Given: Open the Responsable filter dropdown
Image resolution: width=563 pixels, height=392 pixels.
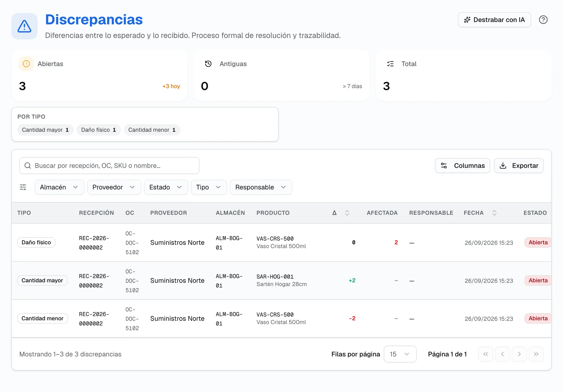Looking at the screenshot, I should pos(261,187).
